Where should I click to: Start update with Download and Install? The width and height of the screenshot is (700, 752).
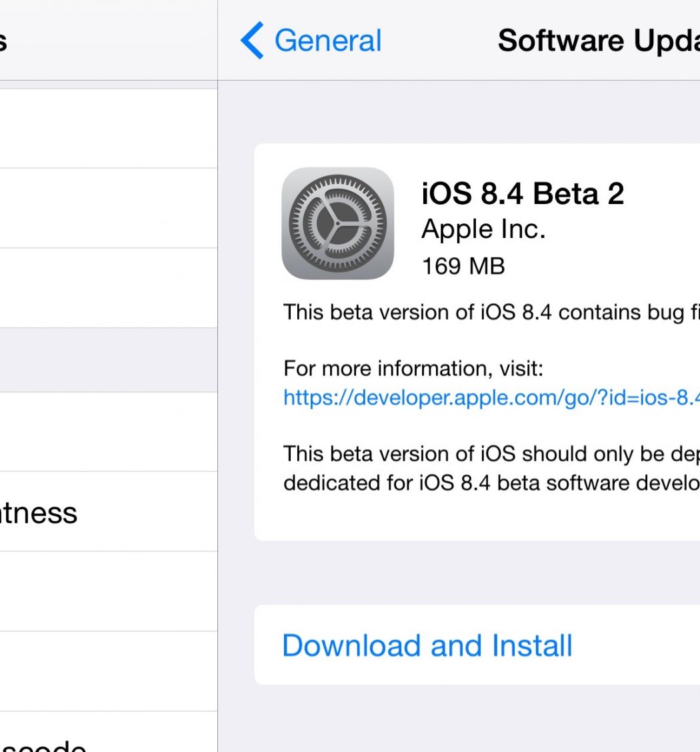coord(427,645)
